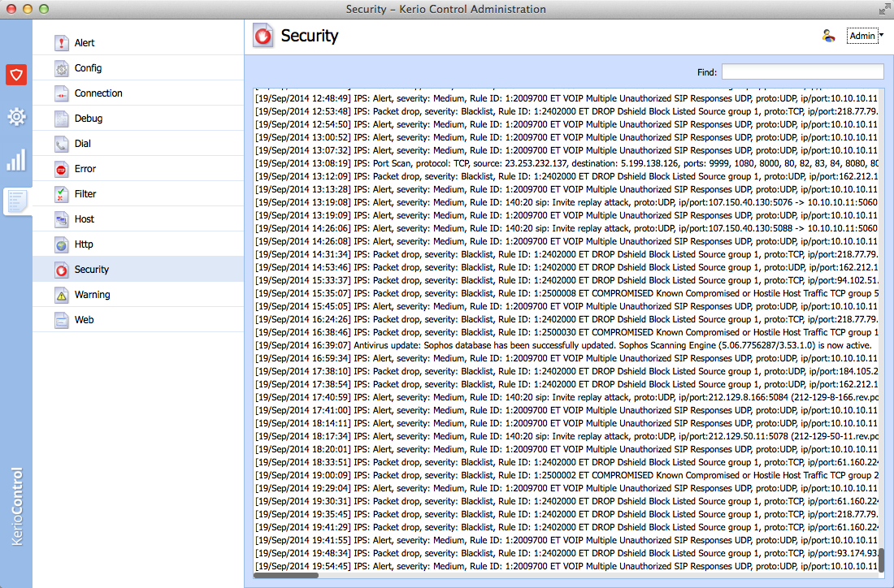This screenshot has height=588, width=894.
Task: Select the 19:48:34 Packet drop log line
Action: click(566, 553)
